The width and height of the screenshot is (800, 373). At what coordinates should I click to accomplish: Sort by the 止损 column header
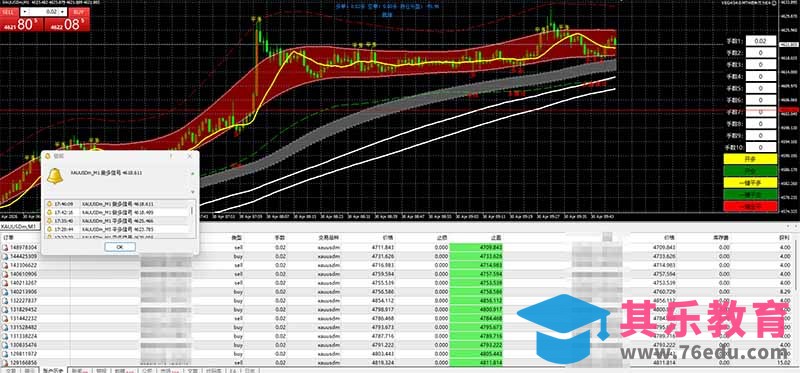coord(442,238)
